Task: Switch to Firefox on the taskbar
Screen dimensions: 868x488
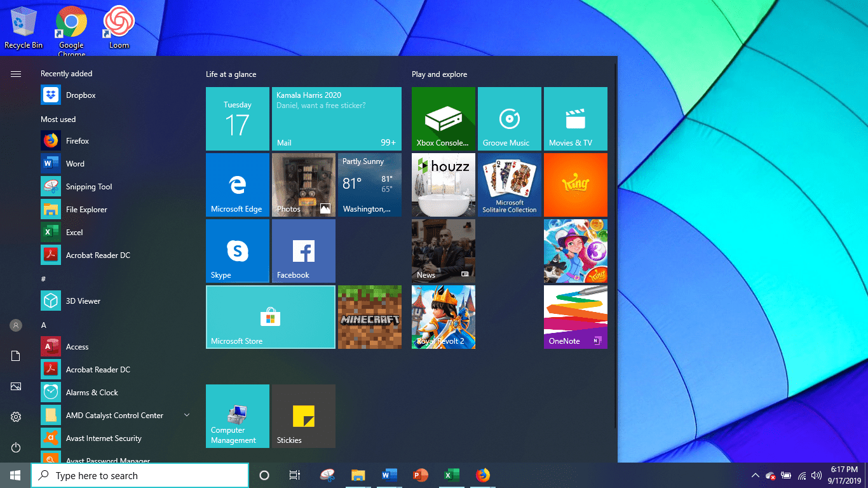Action: 483,475
